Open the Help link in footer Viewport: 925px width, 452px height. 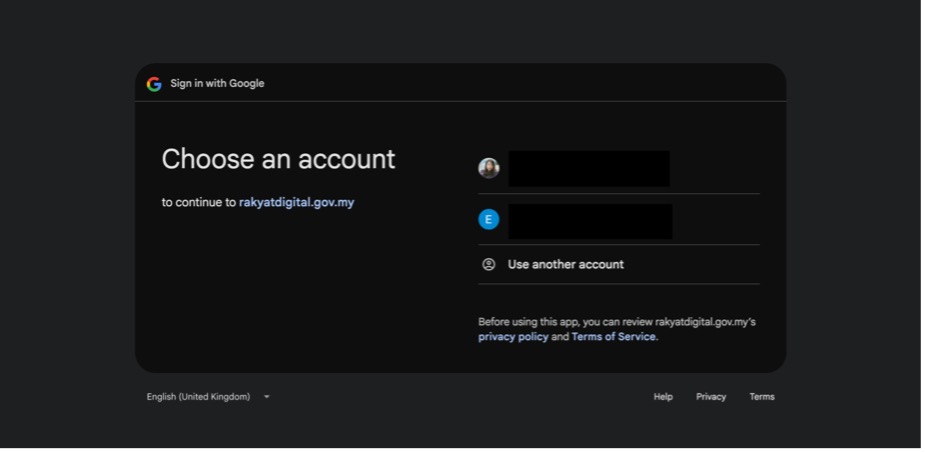pos(663,397)
